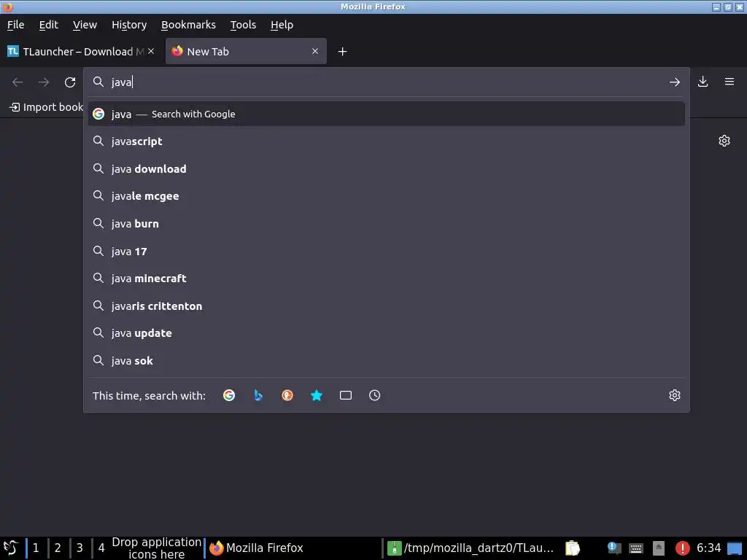Image resolution: width=747 pixels, height=560 pixels.
Task: Open the Tools menu
Action: pos(243,25)
